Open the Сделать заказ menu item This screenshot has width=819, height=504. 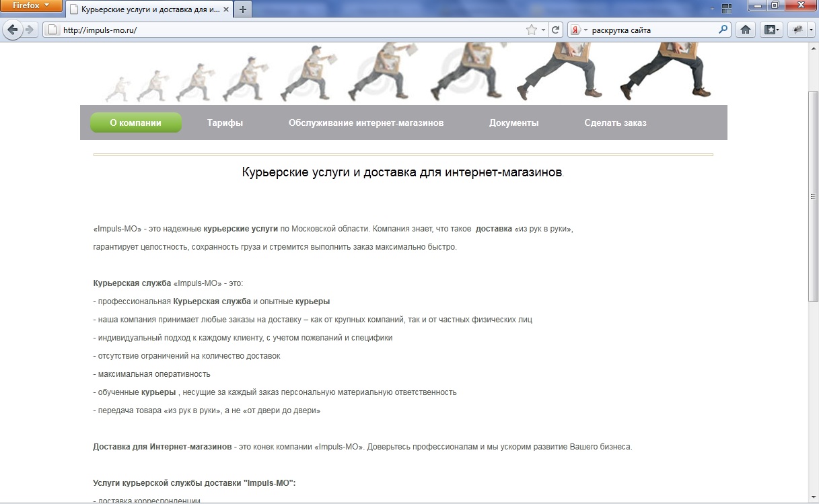[615, 122]
